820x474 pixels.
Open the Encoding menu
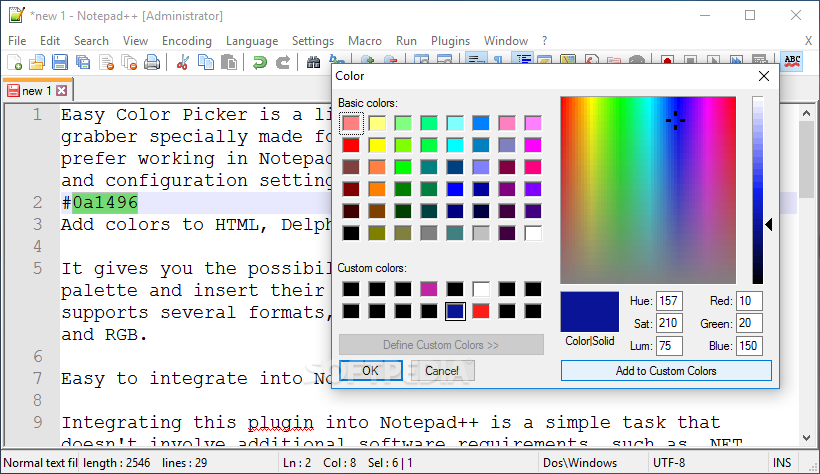(186, 41)
